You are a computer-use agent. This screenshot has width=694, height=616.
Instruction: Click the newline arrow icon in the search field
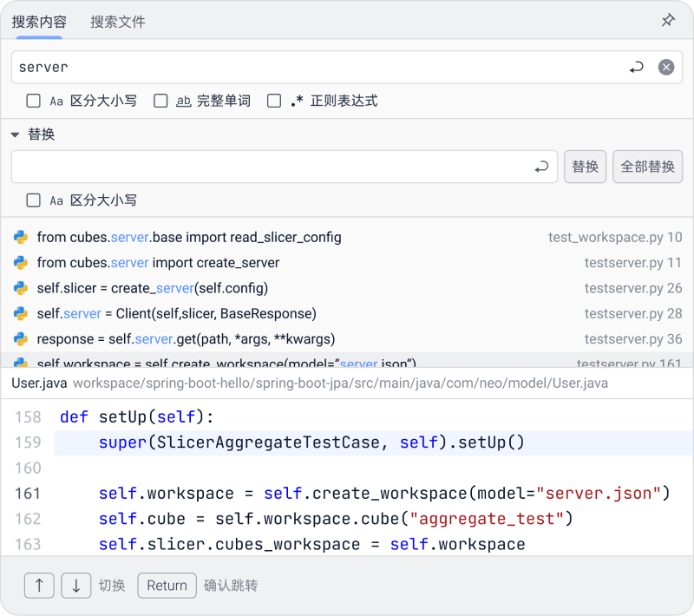coord(636,68)
